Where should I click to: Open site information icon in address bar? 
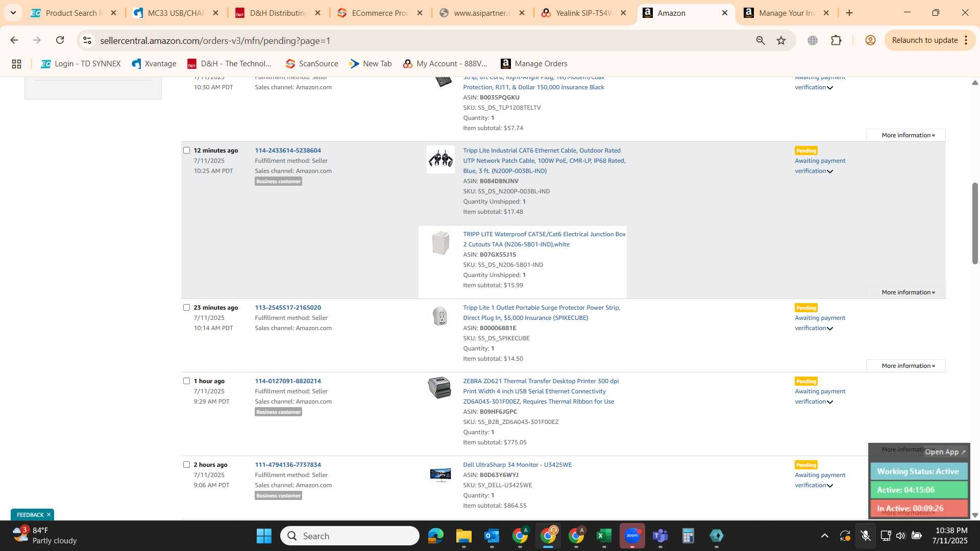[87, 40]
